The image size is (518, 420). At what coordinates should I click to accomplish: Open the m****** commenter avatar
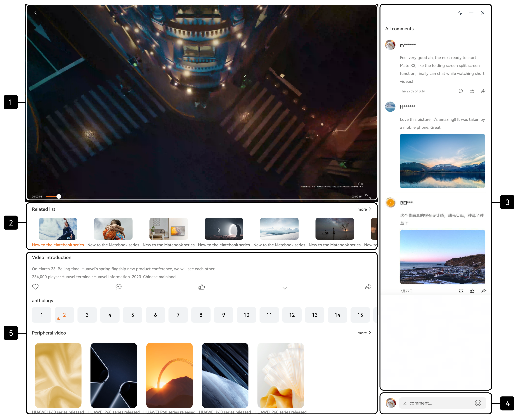coord(390,45)
